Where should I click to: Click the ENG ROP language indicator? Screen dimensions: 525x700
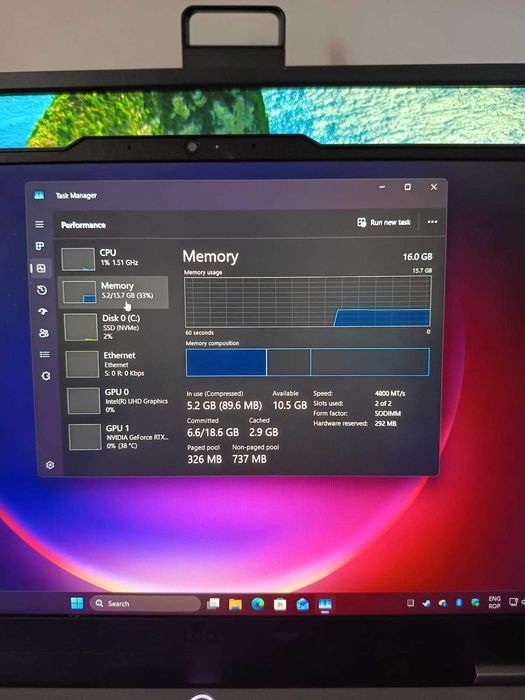click(x=494, y=602)
